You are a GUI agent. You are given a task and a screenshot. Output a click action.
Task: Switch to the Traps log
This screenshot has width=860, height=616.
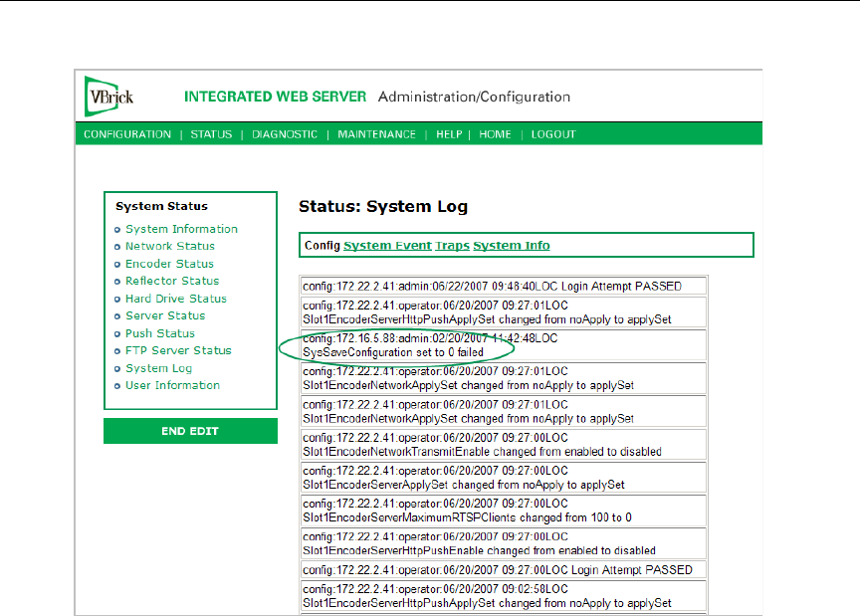pyautogui.click(x=453, y=245)
